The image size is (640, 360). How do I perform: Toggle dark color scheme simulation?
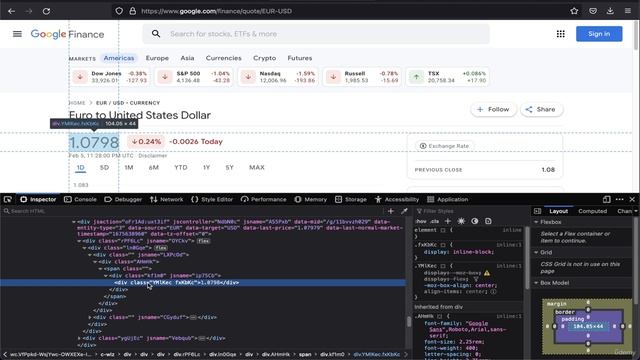[475, 221]
